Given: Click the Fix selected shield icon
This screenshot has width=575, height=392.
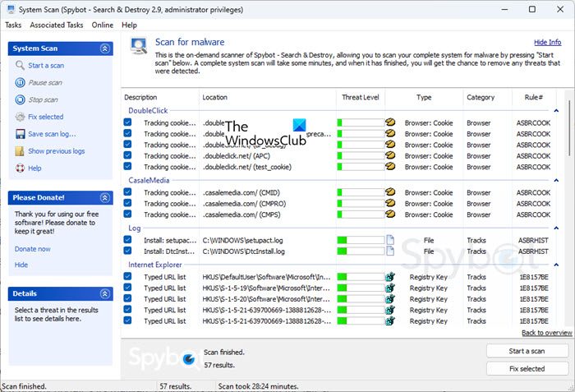Looking at the screenshot, I should (20, 118).
